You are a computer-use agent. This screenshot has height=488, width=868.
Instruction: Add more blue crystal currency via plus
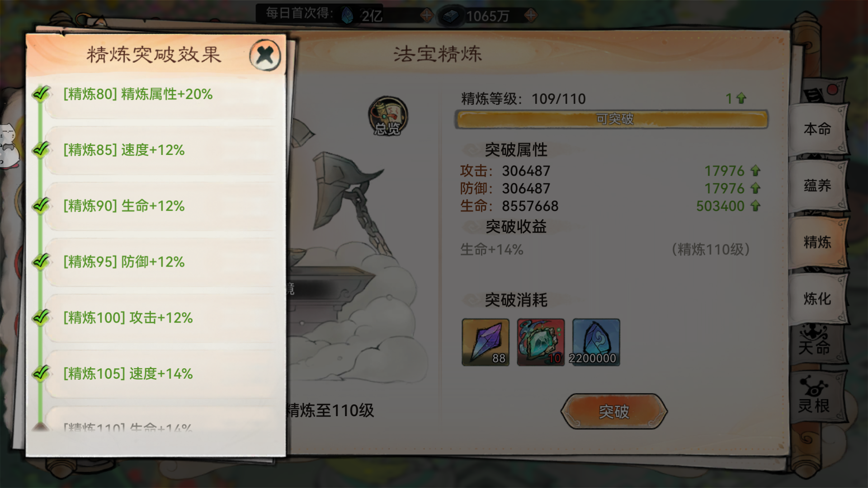[426, 16]
